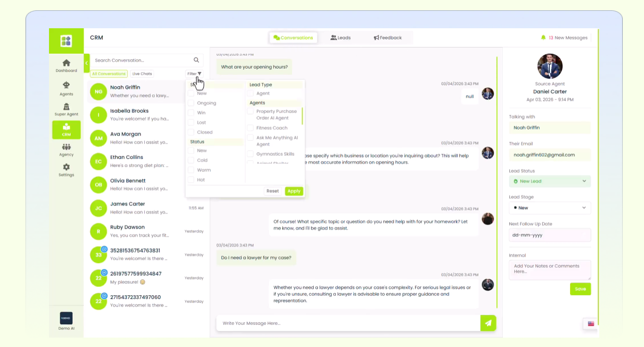Reset the conversation filters

coord(273,191)
